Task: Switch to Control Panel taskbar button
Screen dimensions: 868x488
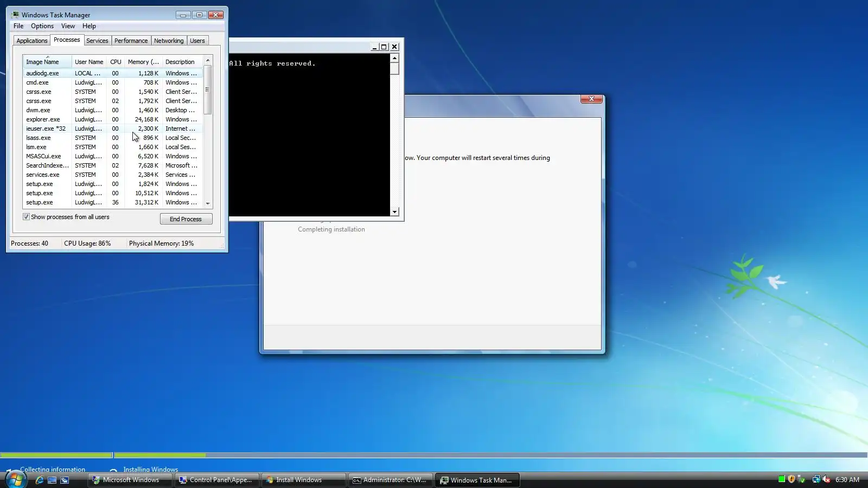Action: (217, 480)
